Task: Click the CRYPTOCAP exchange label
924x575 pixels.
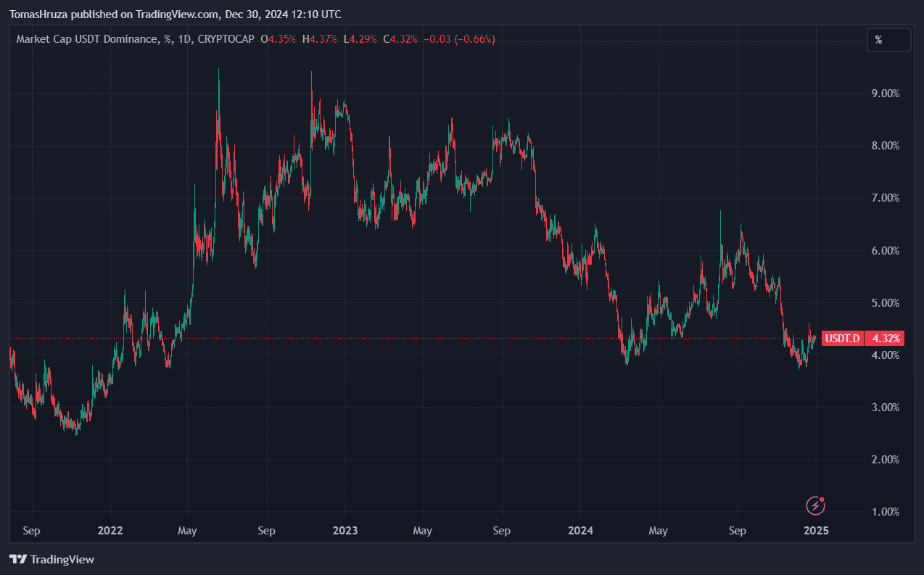Action: (229, 39)
